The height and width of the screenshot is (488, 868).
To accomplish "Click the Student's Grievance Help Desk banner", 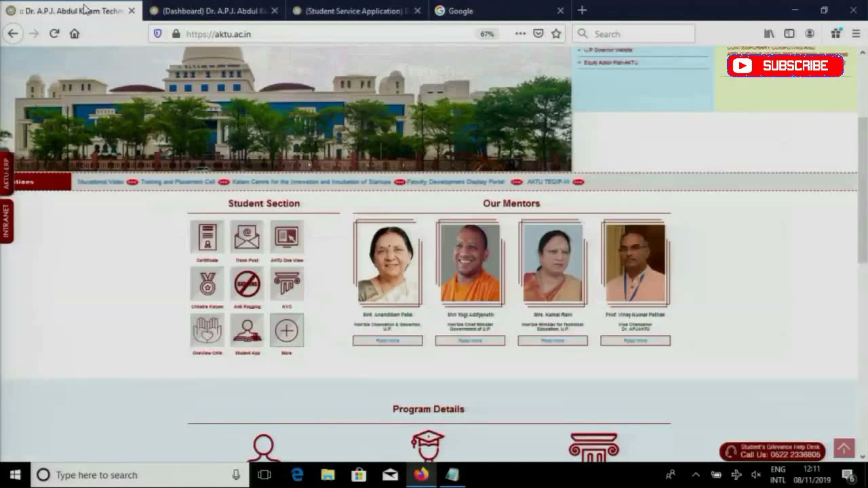I will (772, 451).
